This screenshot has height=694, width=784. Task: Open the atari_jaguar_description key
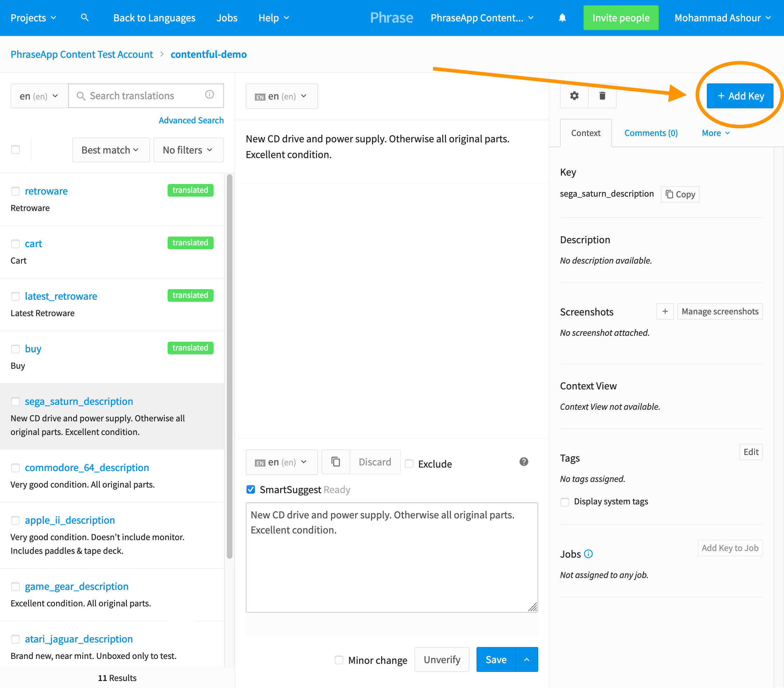point(79,639)
